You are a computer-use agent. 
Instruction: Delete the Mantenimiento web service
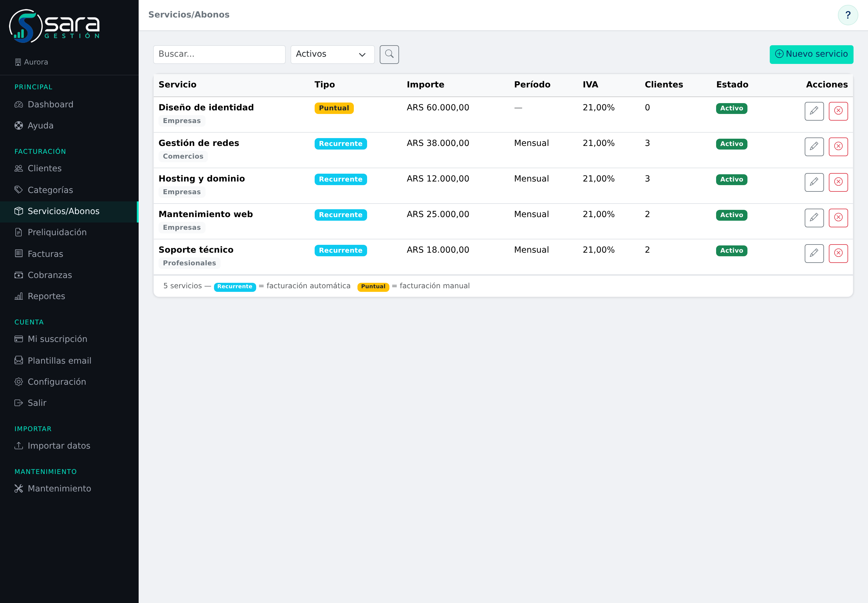[x=838, y=218]
